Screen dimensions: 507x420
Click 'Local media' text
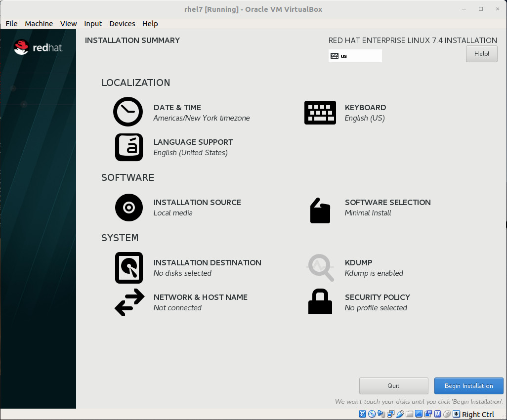pyautogui.click(x=173, y=213)
